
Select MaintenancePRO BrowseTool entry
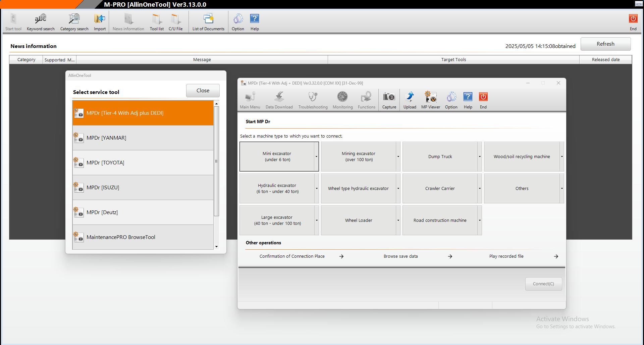(143, 237)
